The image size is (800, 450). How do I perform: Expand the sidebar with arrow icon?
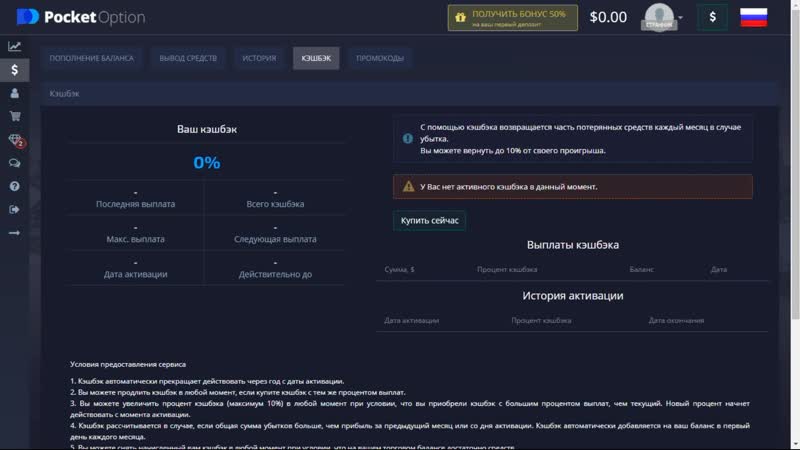[x=14, y=233]
